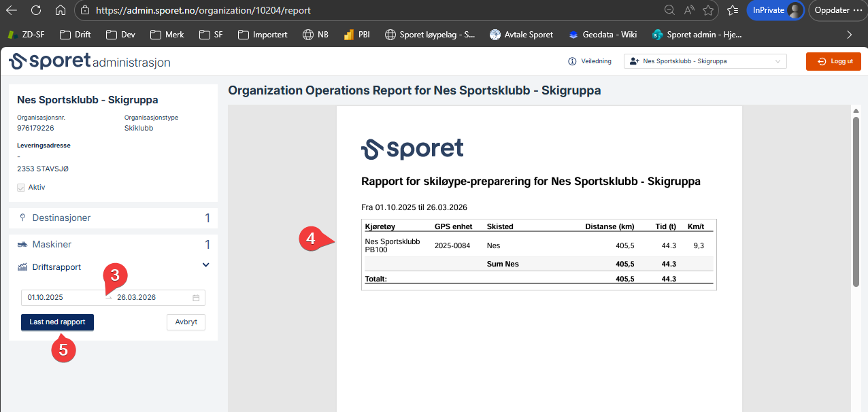Open the Maskiner section
The image size is (868, 412).
click(x=52, y=244)
